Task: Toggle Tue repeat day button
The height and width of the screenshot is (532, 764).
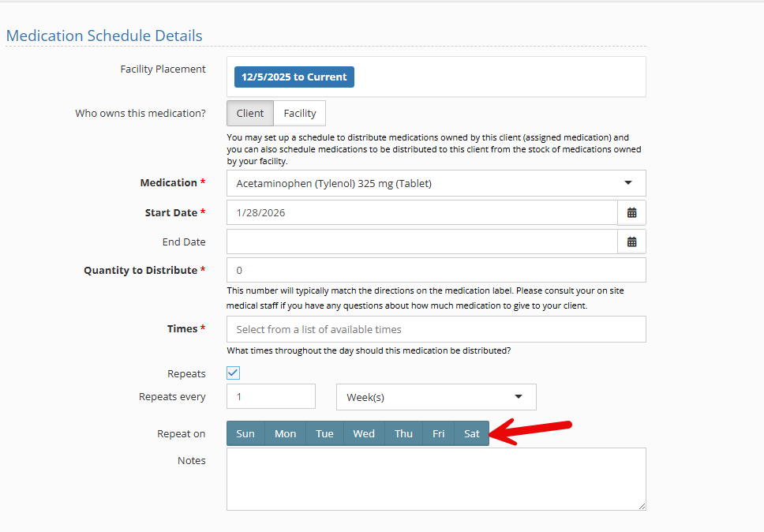Action: tap(324, 433)
